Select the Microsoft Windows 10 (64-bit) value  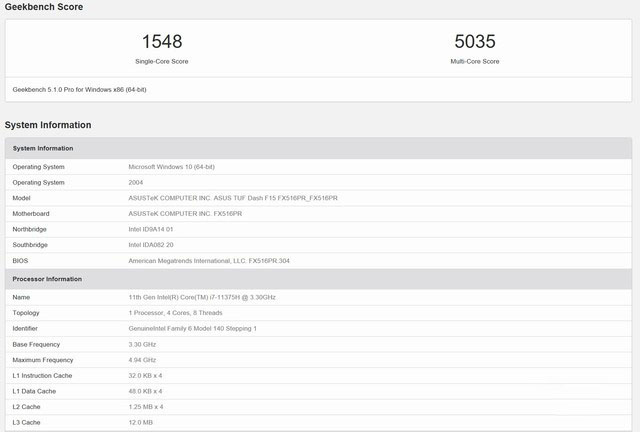[171, 167]
